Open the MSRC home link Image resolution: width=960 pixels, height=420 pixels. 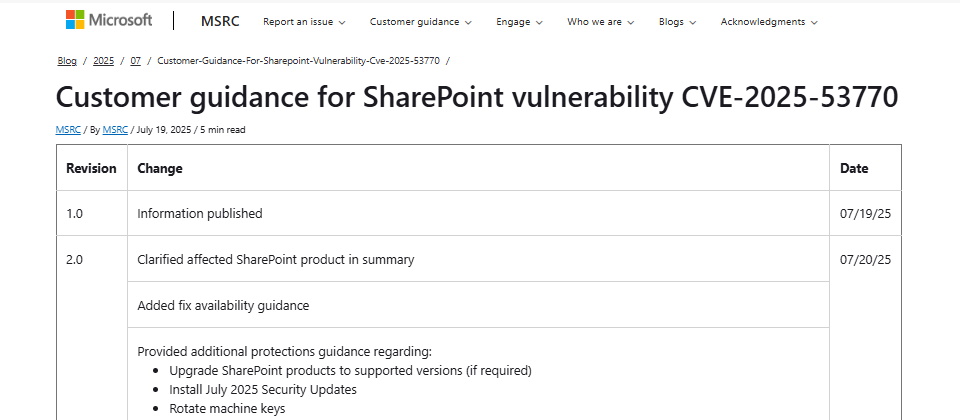click(219, 21)
